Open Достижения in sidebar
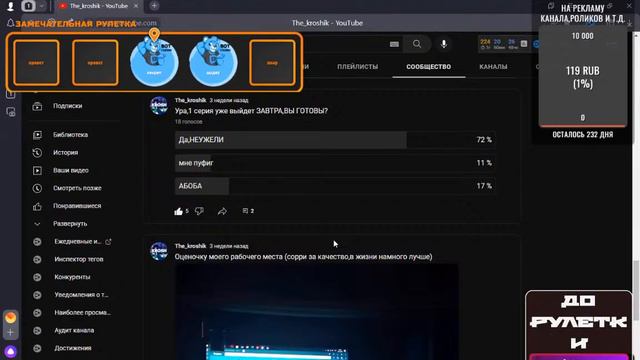Viewport: 640px width, 360px height. [73, 348]
